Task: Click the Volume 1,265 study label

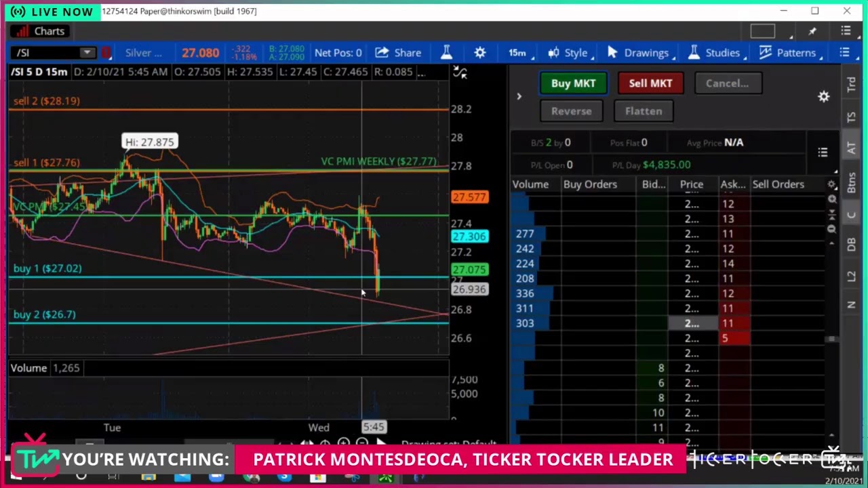Action: (45, 368)
